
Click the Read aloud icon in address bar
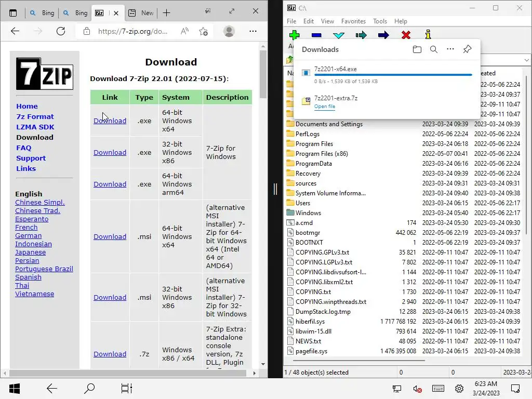pos(184,31)
